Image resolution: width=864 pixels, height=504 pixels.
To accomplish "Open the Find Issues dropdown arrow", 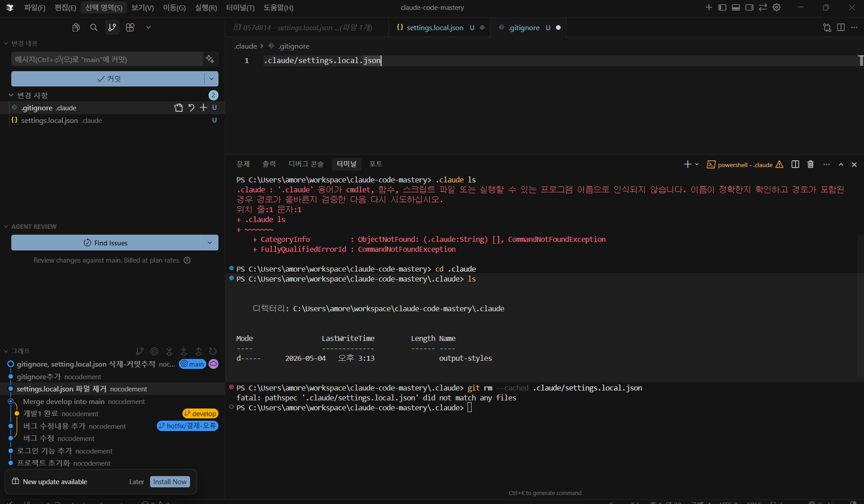I will [210, 243].
